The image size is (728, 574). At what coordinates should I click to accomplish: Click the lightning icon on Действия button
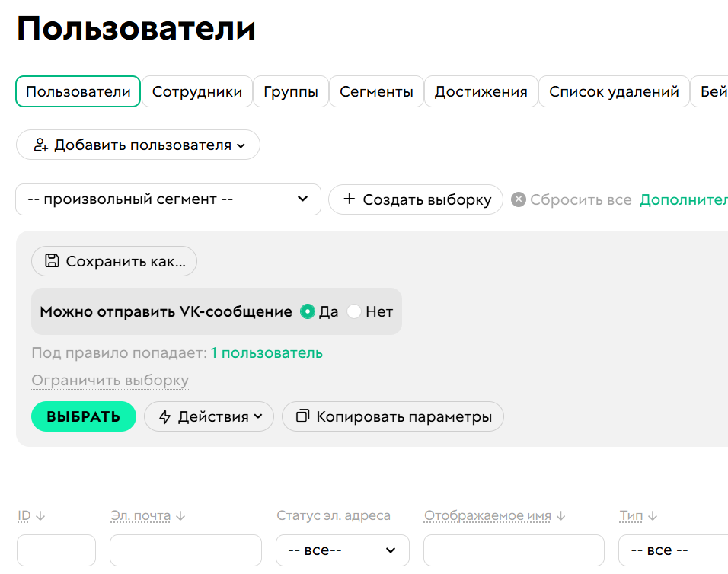pyautogui.click(x=166, y=416)
